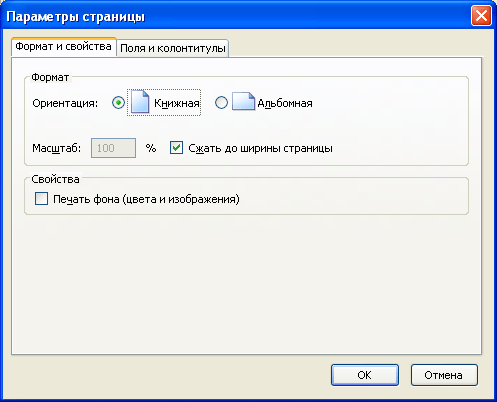497x402 pixels.
Task: Click the Параметры страницы title bar
Action: pyautogui.click(x=233, y=16)
